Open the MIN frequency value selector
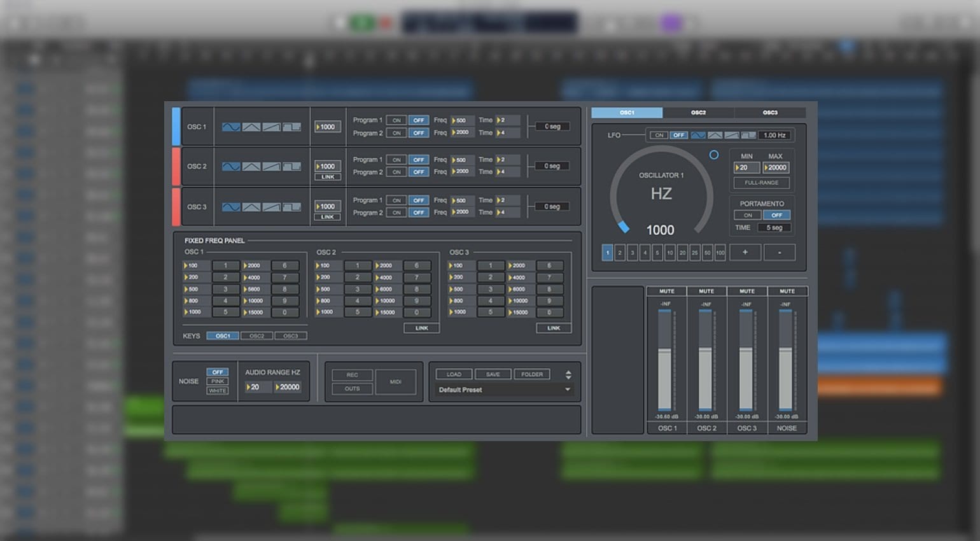Viewport: 980px width, 541px height. pos(745,167)
